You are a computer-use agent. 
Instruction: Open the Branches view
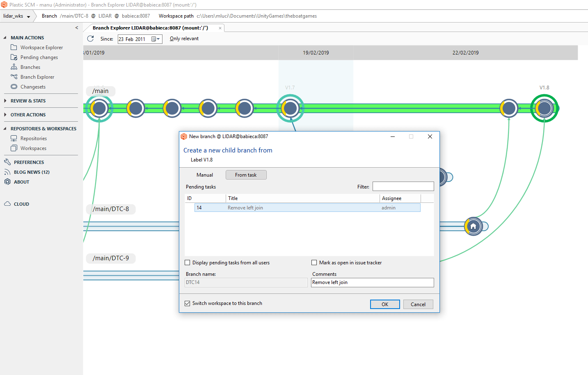30,67
